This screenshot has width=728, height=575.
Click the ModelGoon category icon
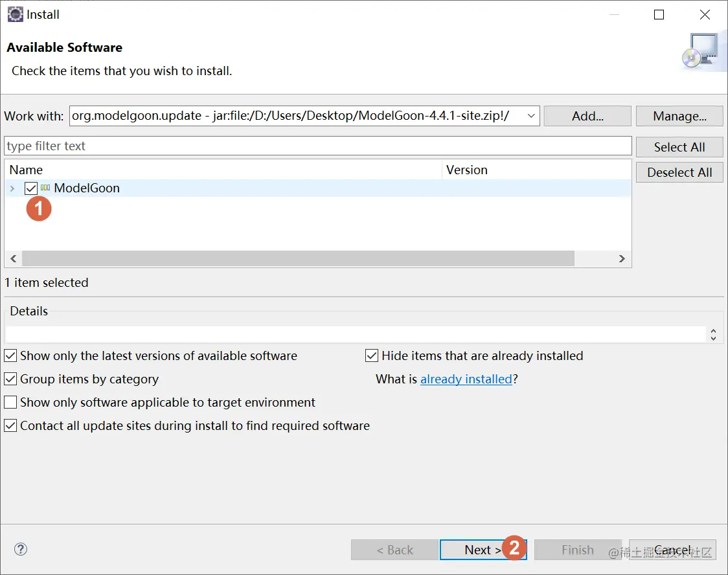click(x=45, y=188)
